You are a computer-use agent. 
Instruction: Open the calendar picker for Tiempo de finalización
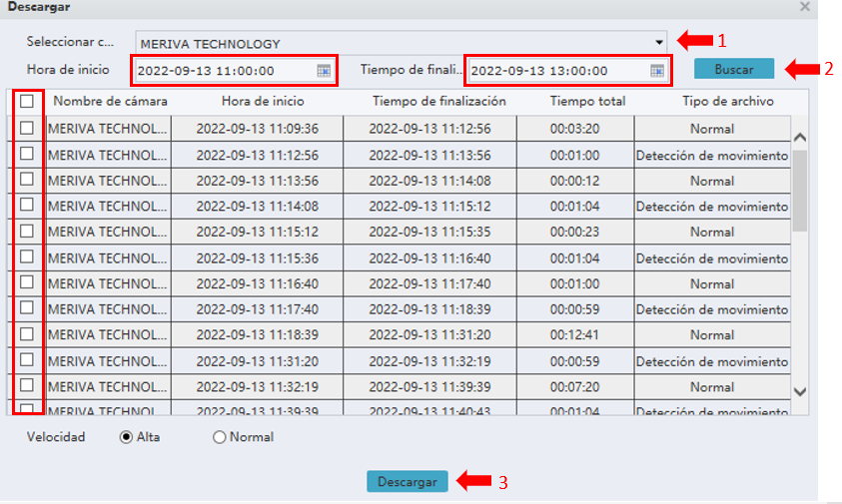656,71
